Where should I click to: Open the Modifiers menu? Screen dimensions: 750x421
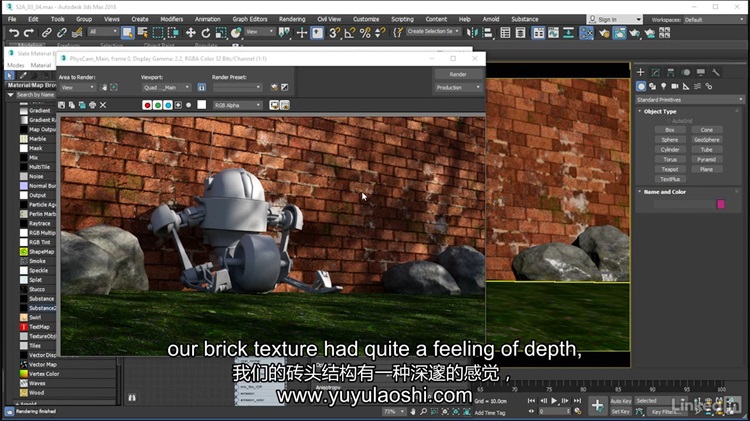tap(171, 19)
